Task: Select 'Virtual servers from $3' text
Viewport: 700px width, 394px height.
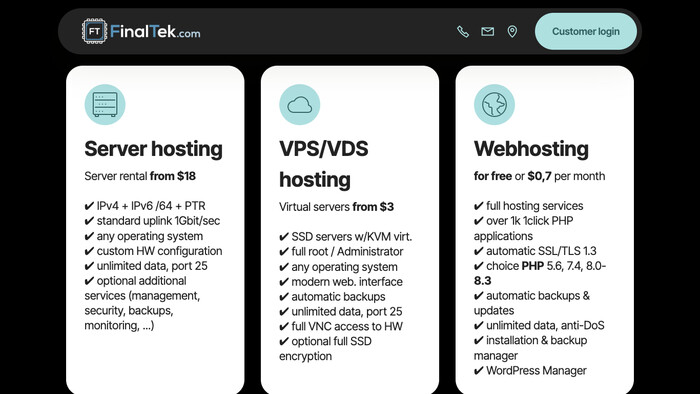Action: (x=336, y=207)
